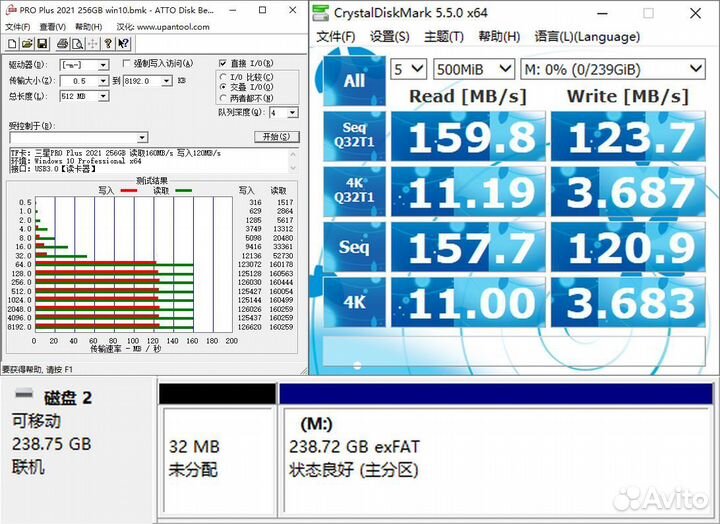Image resolution: width=720 pixels, height=524 pixels.
Task: Click the green 读取 legend swatch
Action: 184,190
